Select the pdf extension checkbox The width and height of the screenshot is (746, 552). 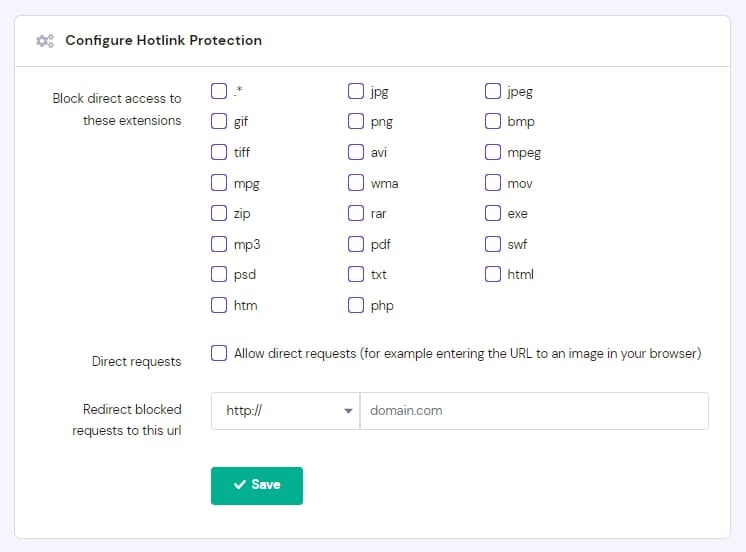[356, 244]
